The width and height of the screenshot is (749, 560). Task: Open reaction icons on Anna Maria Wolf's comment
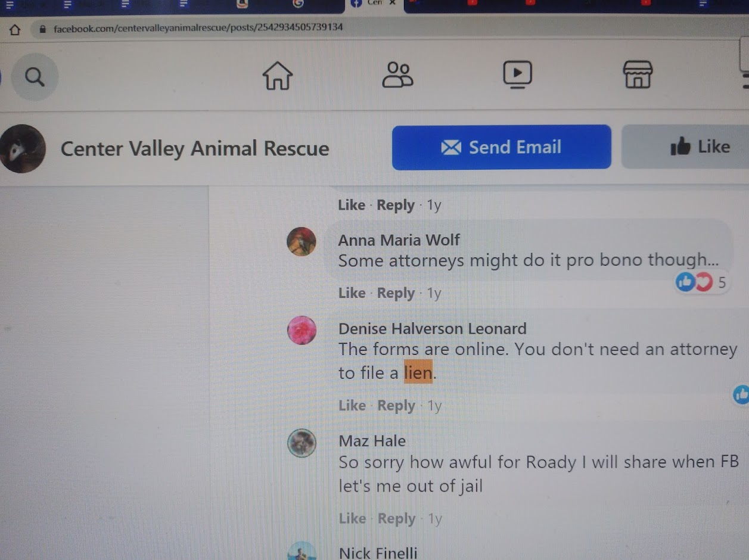click(x=694, y=282)
